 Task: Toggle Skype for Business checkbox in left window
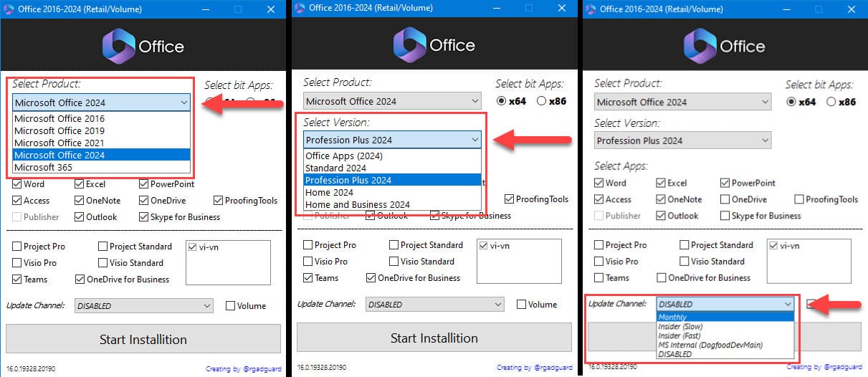click(x=144, y=217)
